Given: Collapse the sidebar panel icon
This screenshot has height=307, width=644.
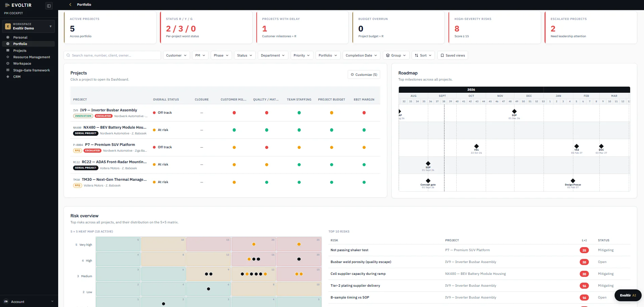Looking at the screenshot, I should coord(49,6).
